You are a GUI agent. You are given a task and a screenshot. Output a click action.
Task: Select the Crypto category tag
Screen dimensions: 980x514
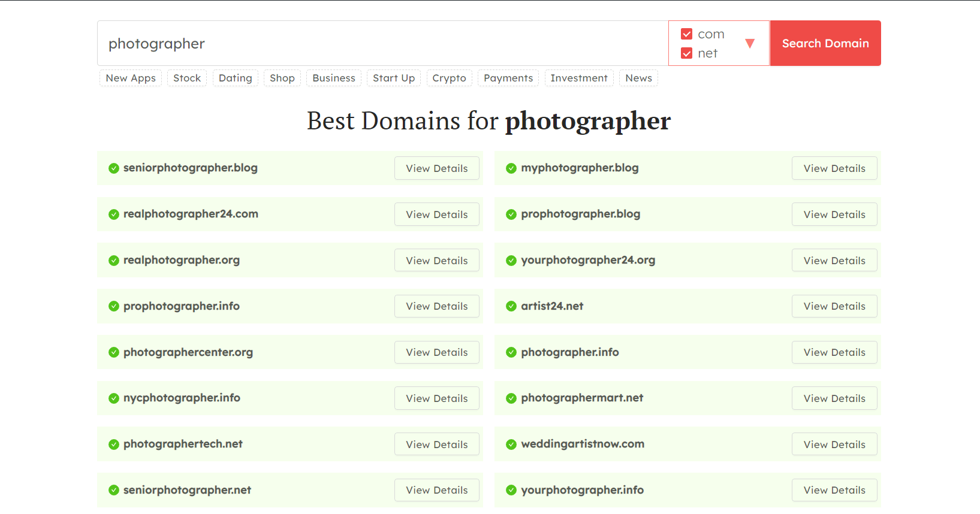(x=449, y=78)
